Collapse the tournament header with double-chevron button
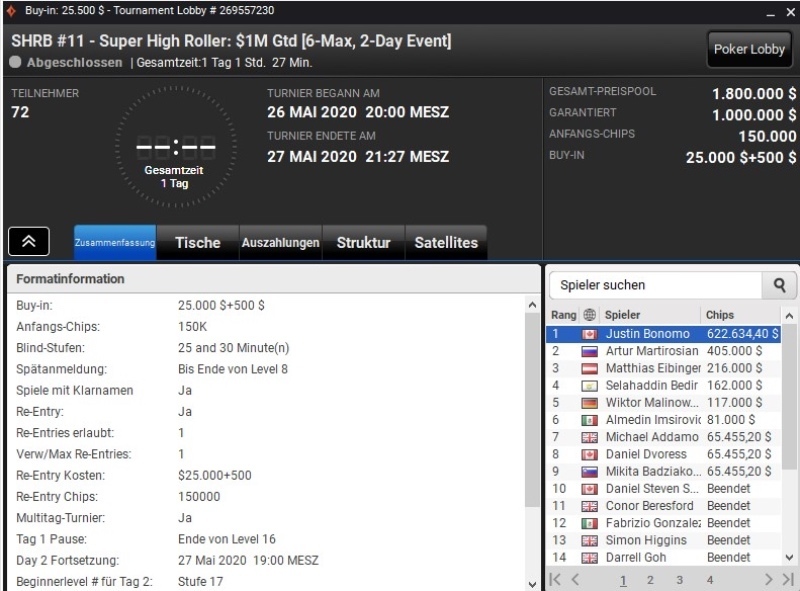 [x=28, y=242]
